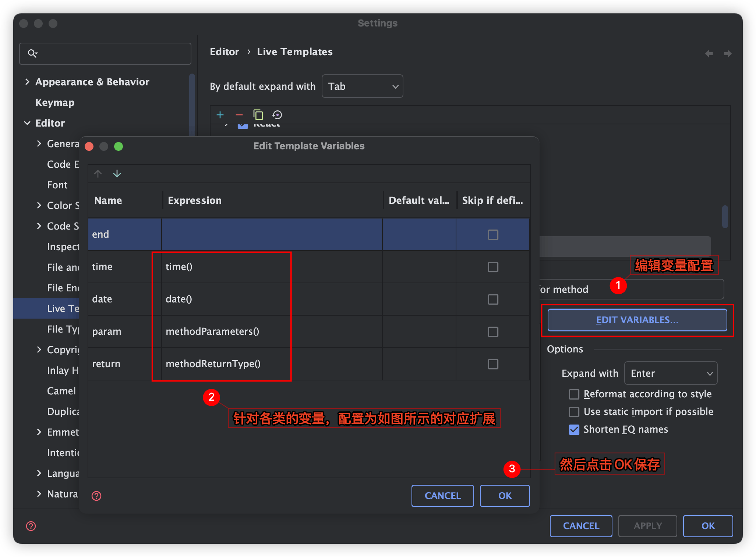756x557 pixels.
Task: Enable Use static import if possible
Action: pyautogui.click(x=574, y=412)
